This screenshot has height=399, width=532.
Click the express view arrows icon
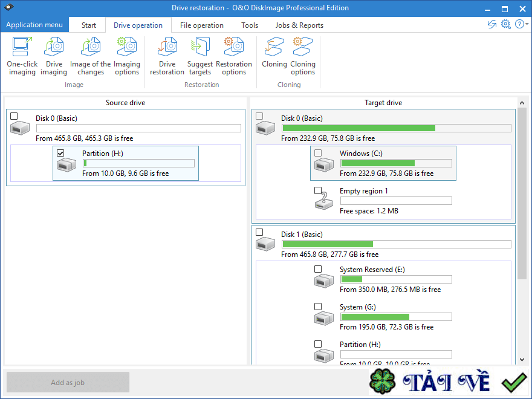[492, 24]
